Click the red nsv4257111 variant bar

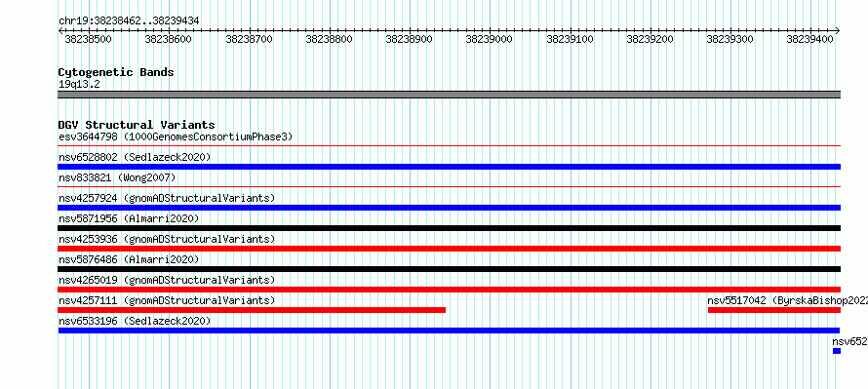[252, 310]
